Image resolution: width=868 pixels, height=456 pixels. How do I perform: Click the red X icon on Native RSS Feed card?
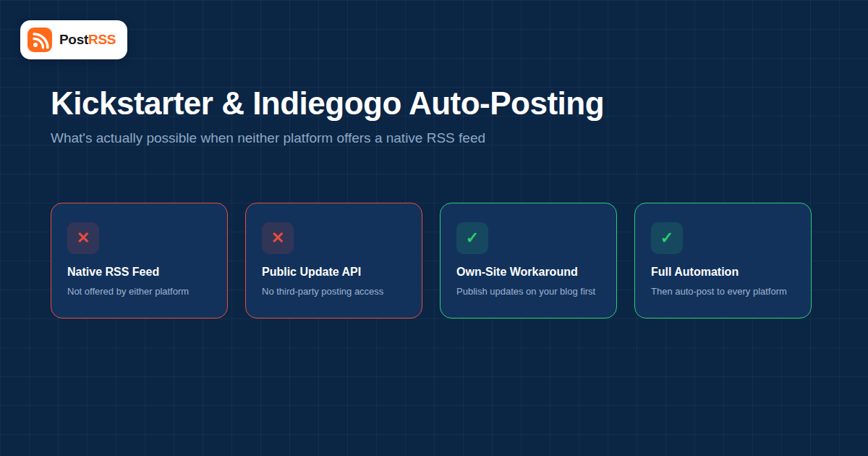tap(83, 238)
